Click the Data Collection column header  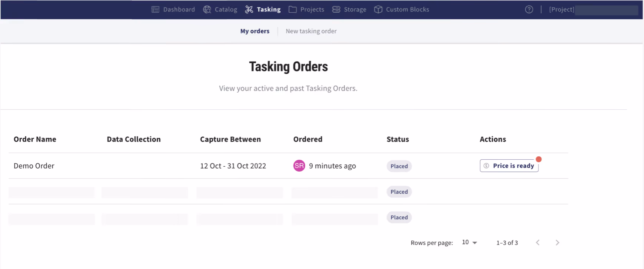click(134, 139)
